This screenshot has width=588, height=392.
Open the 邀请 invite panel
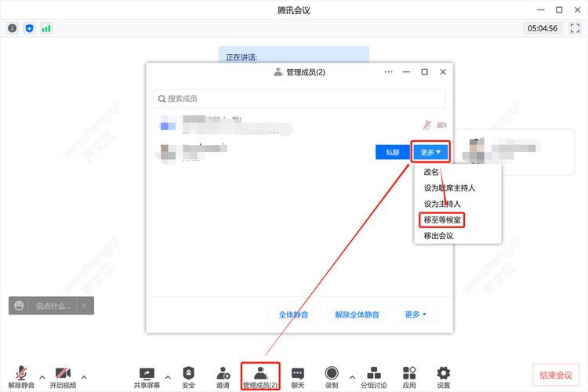click(x=223, y=376)
